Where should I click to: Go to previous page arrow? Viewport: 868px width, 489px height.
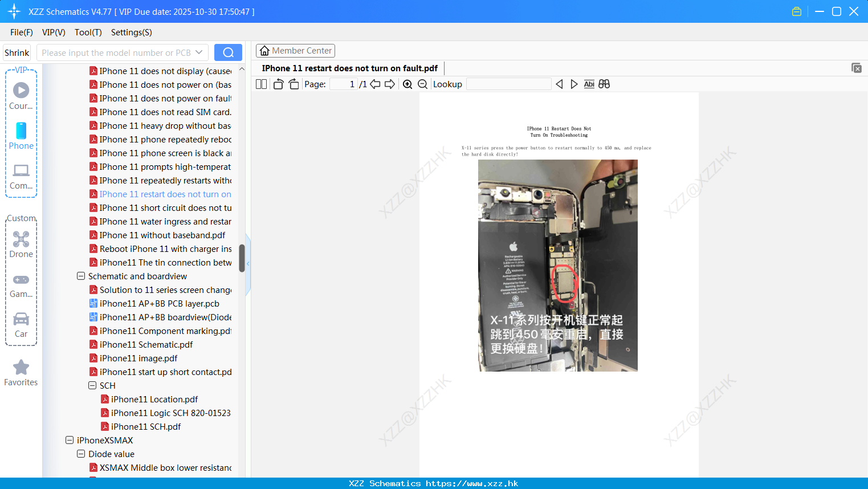375,84
